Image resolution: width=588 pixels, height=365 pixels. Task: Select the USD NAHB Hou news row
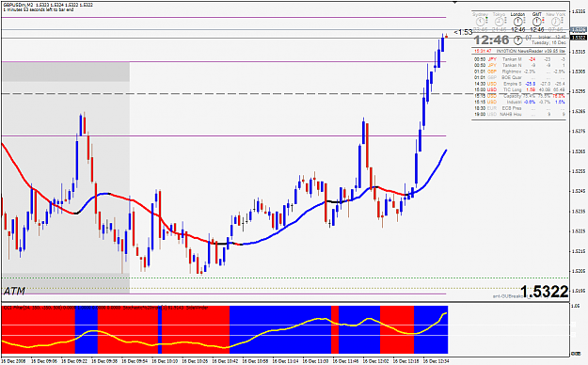[x=519, y=114]
